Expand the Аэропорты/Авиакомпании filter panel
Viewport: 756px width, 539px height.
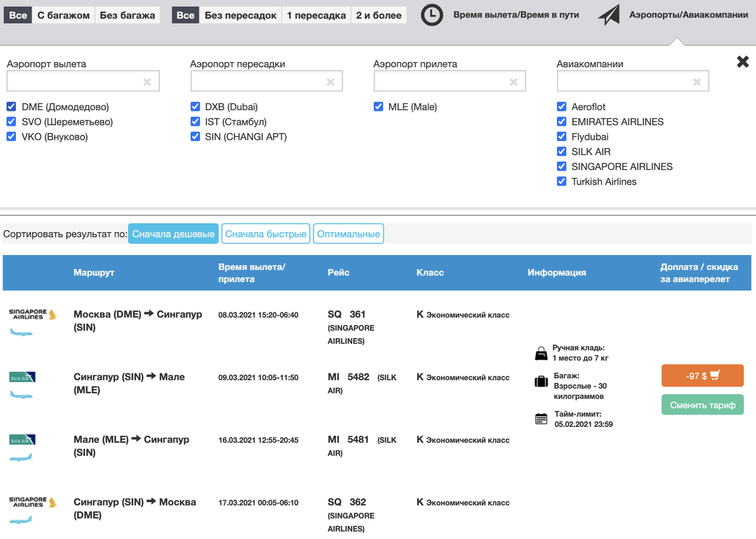click(x=689, y=14)
